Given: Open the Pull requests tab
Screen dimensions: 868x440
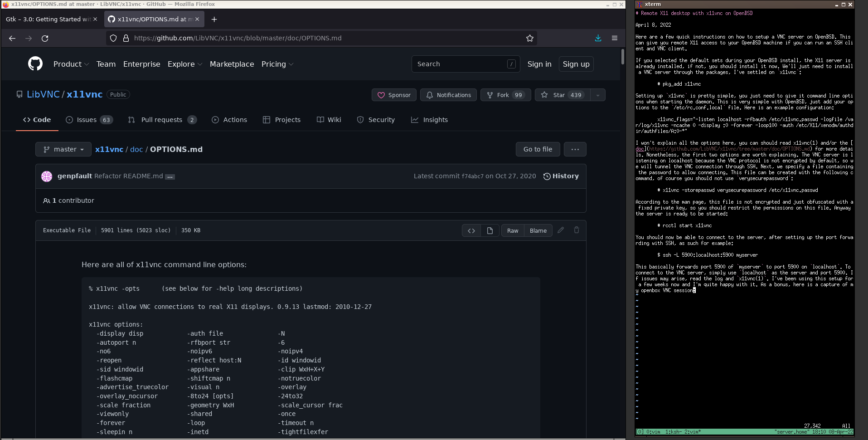Looking at the screenshot, I should tap(162, 120).
